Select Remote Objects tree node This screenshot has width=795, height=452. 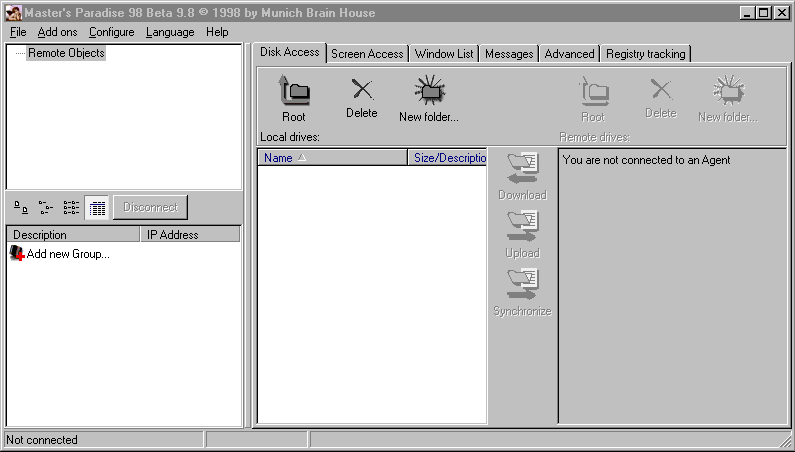[x=66, y=53]
